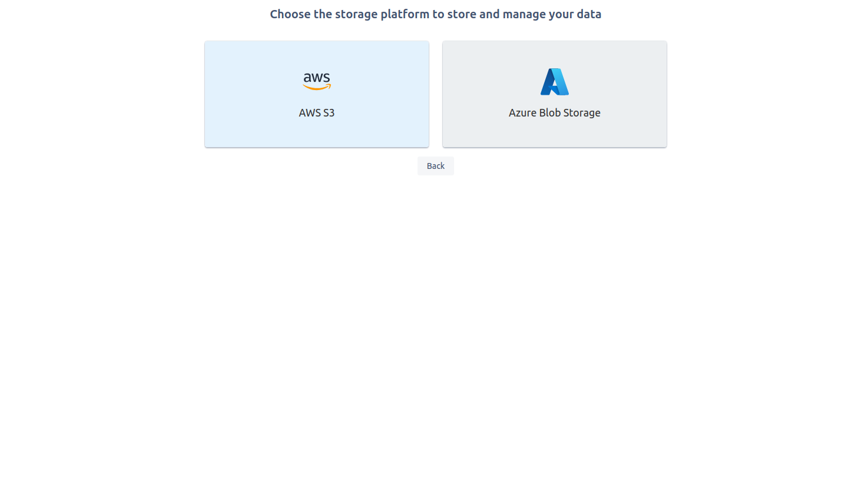Image resolution: width=868 pixels, height=502 pixels.
Task: Click the Back button
Action: coord(436,166)
